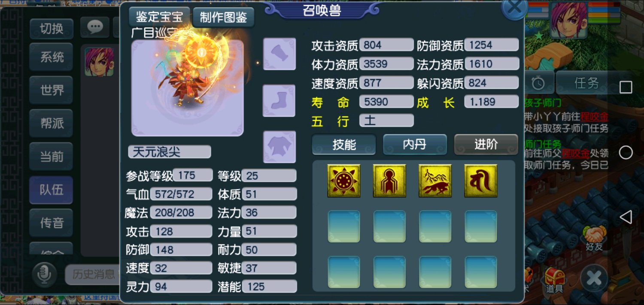Open the pet armor equipment slot
This screenshot has width=644, height=305.
coord(279,147)
